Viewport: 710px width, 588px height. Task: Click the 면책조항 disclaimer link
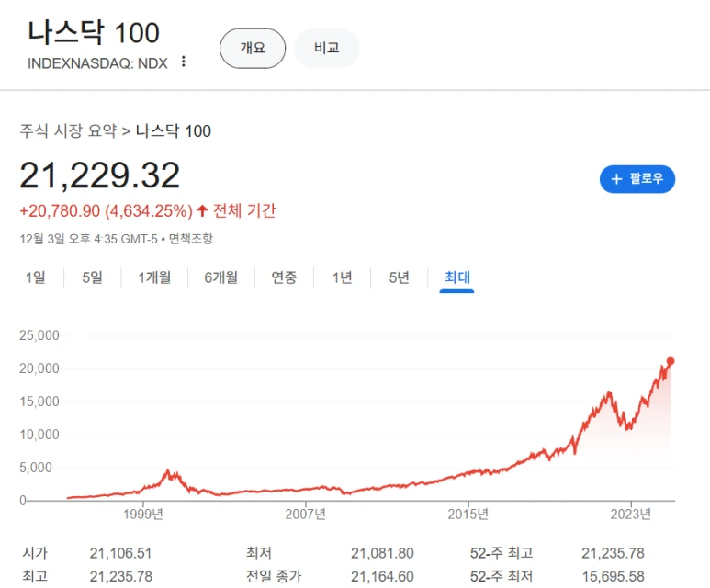pos(191,239)
